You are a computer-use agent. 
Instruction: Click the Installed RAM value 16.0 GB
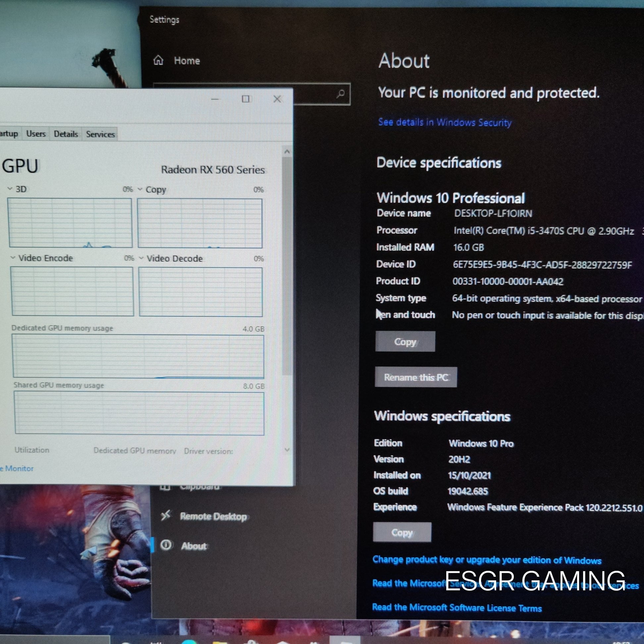[468, 248]
